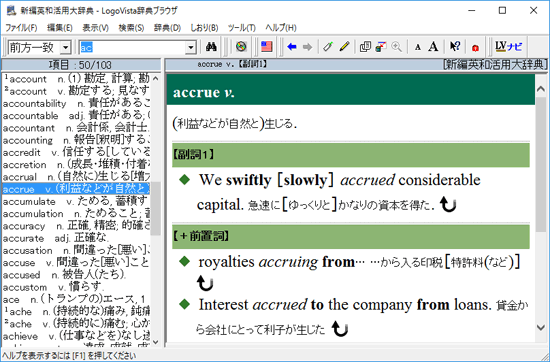Viewport: 550px width, 362px height.
Task: Open the LVナビ navigator
Action: 508,47
